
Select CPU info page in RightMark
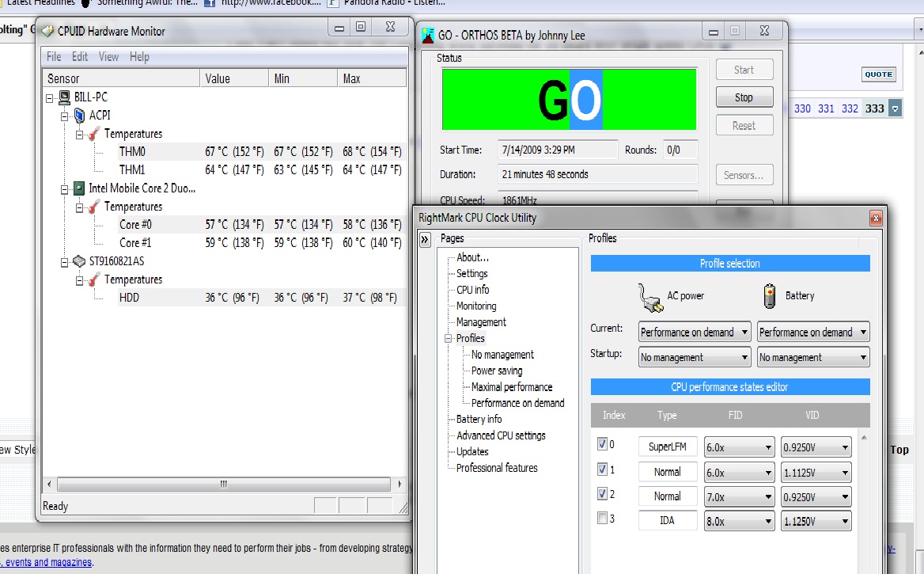(472, 290)
